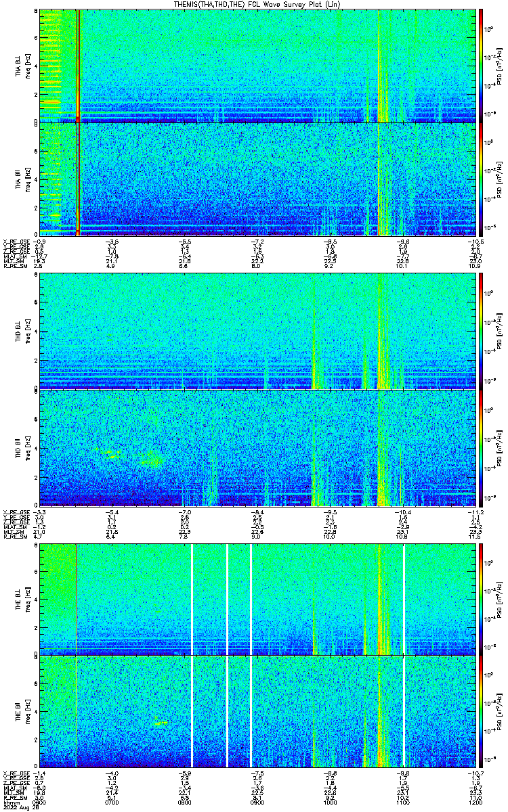Click the 0800 time tick label
508x812 pixels.
(x=185, y=802)
